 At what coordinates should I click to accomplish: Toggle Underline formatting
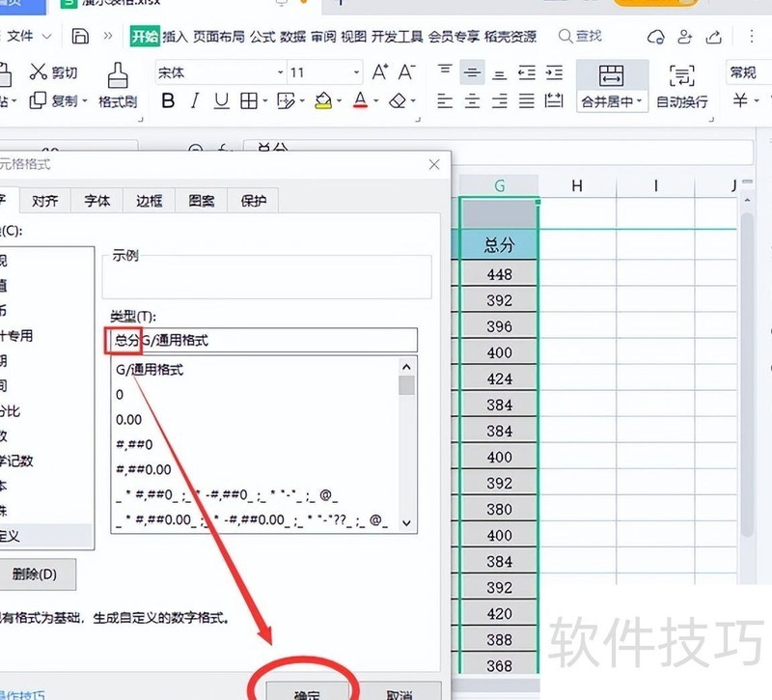[221, 100]
